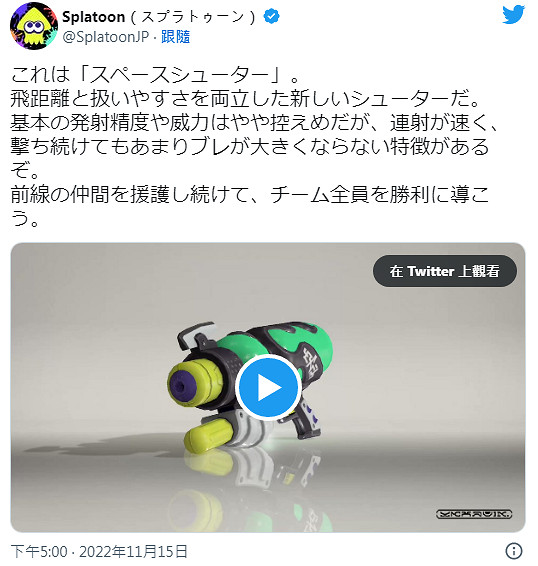Click the first line これは「スペースシューター」

tap(156, 75)
